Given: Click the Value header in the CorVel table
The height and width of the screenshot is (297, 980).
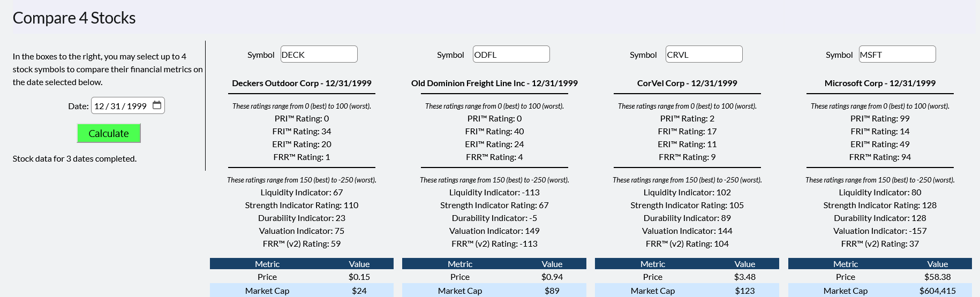Looking at the screenshot, I should coord(744,264).
